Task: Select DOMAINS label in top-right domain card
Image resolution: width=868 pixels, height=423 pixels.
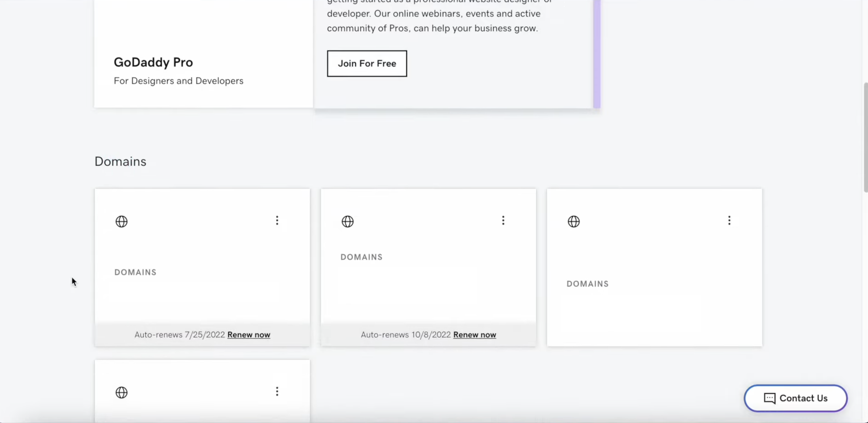Action: [x=588, y=284]
